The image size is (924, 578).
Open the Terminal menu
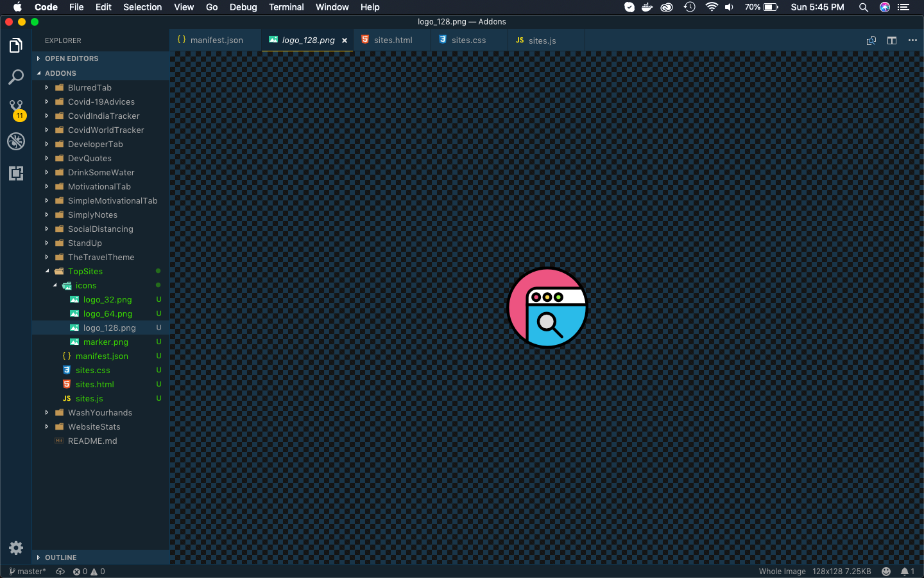pyautogui.click(x=286, y=7)
